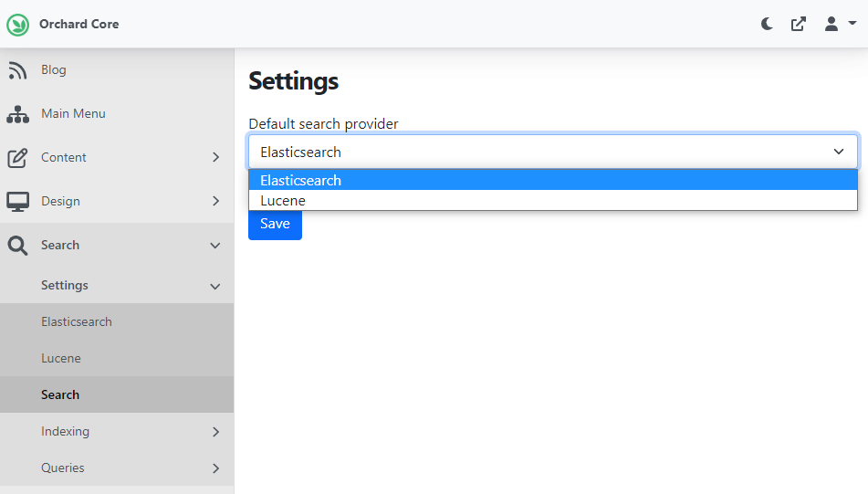Image resolution: width=868 pixels, height=494 pixels.
Task: Open the Queries sidebar item
Action: tap(63, 468)
